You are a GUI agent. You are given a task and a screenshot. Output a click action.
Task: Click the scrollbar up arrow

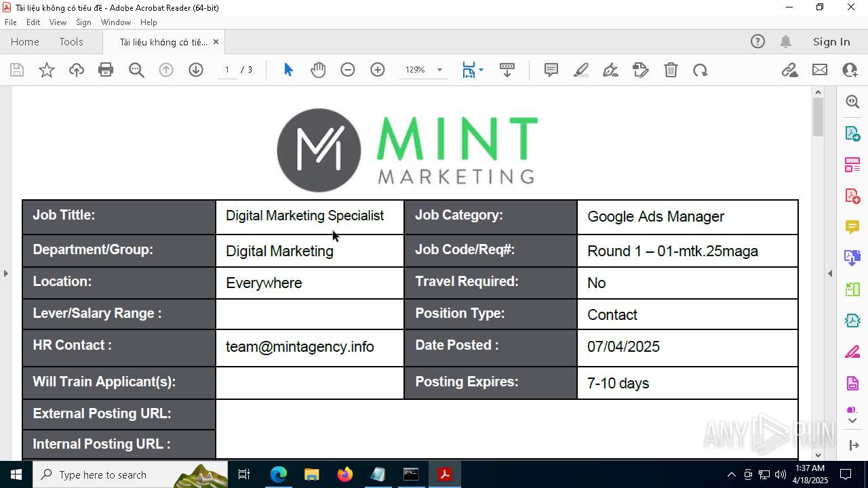pos(818,92)
